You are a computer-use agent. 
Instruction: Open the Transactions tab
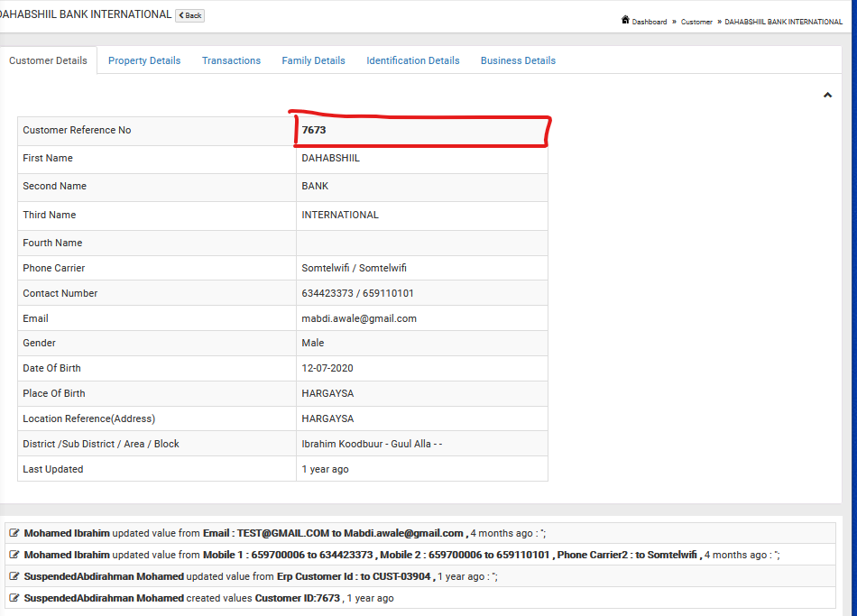click(231, 60)
